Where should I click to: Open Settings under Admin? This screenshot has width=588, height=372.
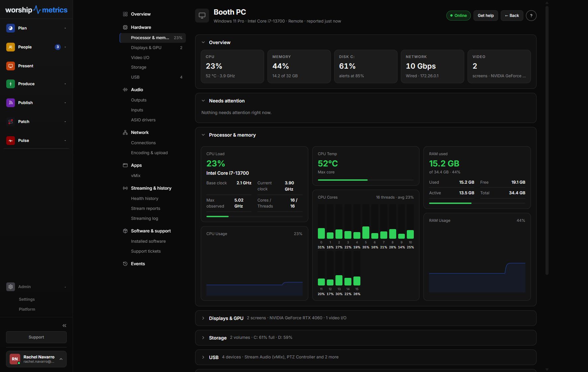pyautogui.click(x=27, y=299)
